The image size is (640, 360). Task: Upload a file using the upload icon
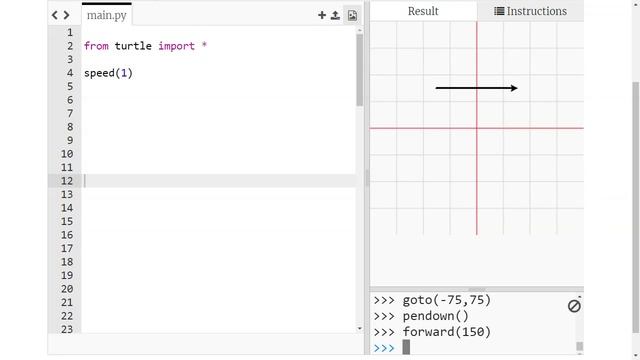click(335, 16)
